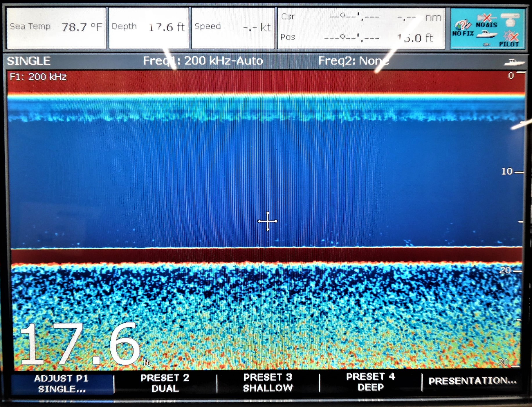Open ADJUST P1 SINGLE softkey
Screen dimensions: 532x407
(62, 383)
